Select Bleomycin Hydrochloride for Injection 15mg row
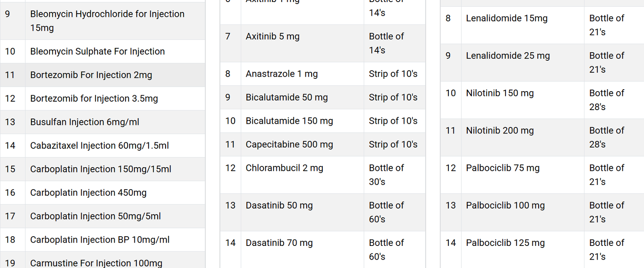This screenshot has height=268, width=644. point(103,21)
